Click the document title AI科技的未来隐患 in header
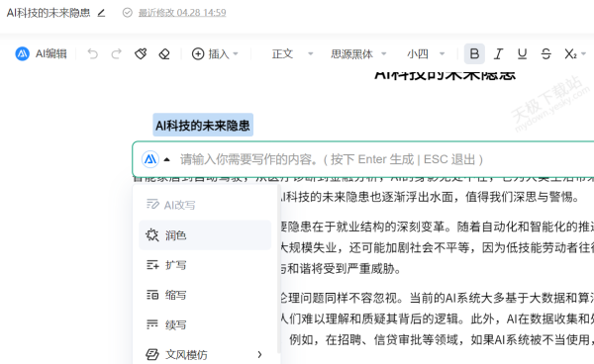 (49, 13)
